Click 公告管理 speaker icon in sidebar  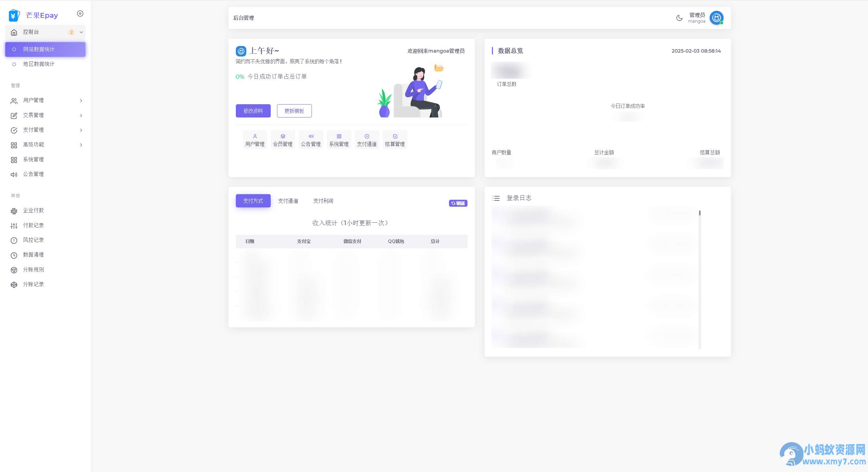point(14,174)
